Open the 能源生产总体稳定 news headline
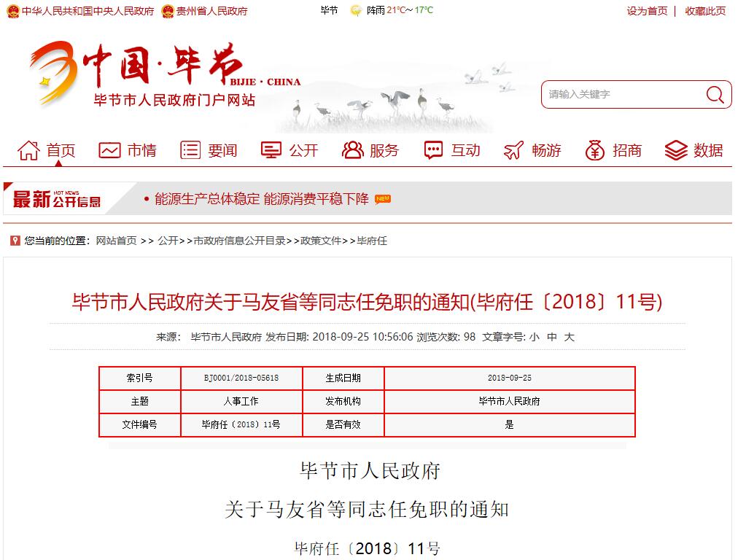 coord(261,199)
